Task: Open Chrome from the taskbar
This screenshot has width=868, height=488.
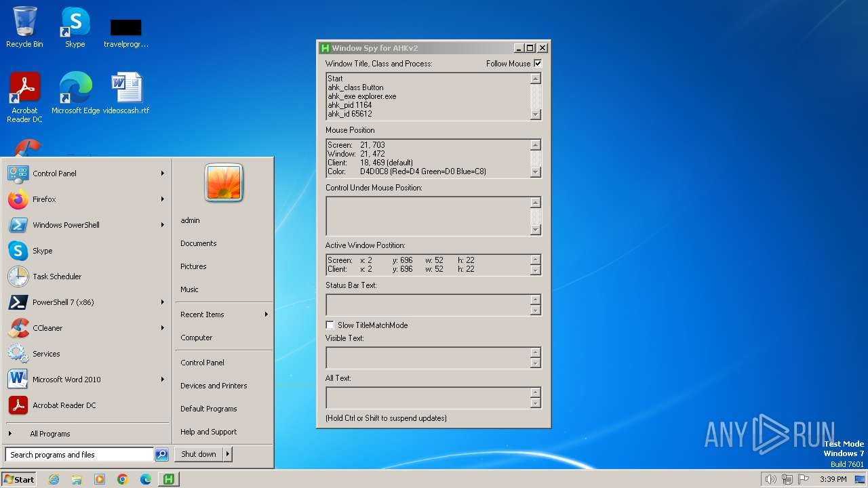Action: tap(123, 479)
